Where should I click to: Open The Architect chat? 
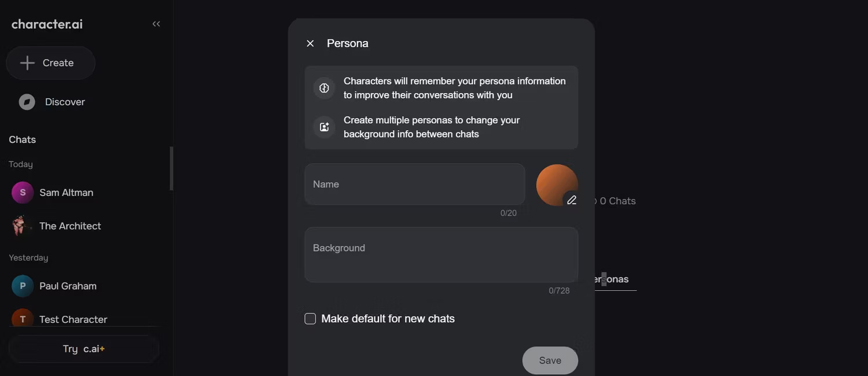point(70,225)
